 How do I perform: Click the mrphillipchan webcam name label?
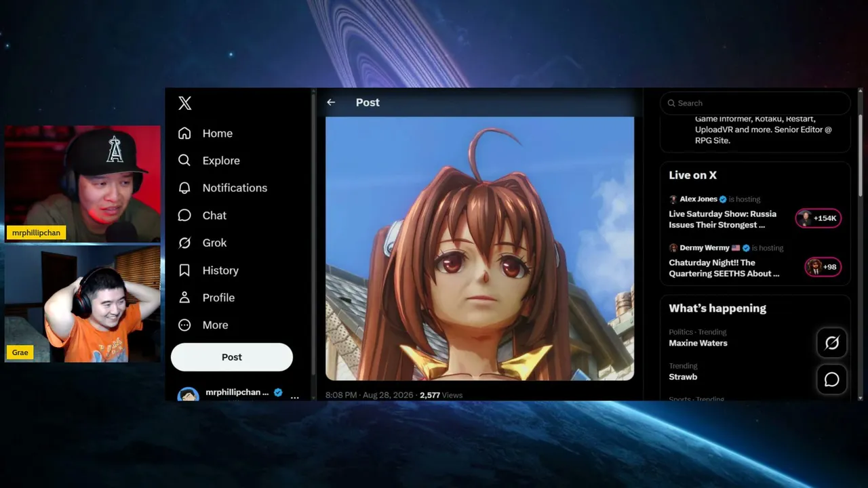coord(36,232)
